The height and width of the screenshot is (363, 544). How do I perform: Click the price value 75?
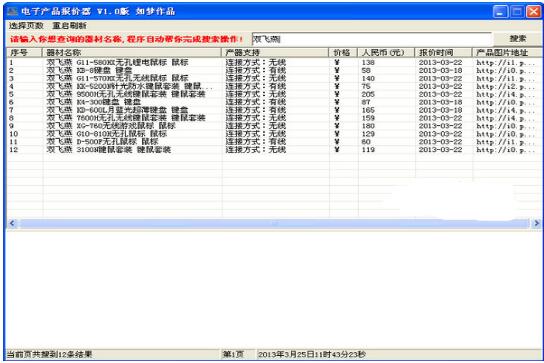[x=366, y=86]
